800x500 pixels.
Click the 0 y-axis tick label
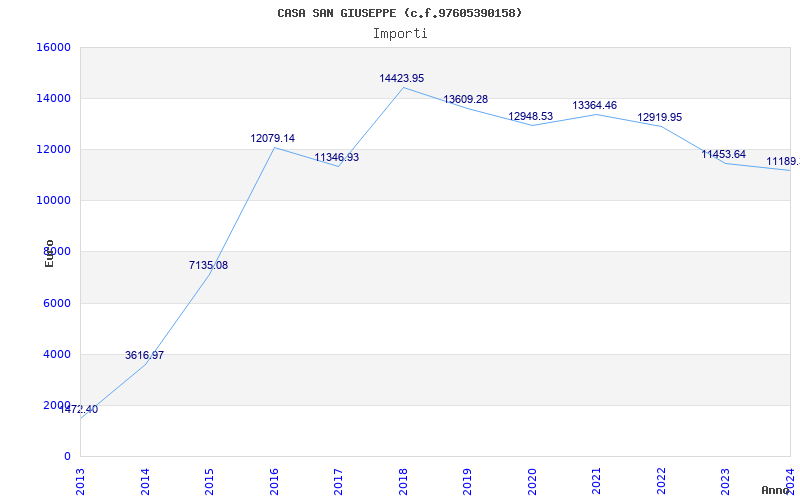click(67, 457)
